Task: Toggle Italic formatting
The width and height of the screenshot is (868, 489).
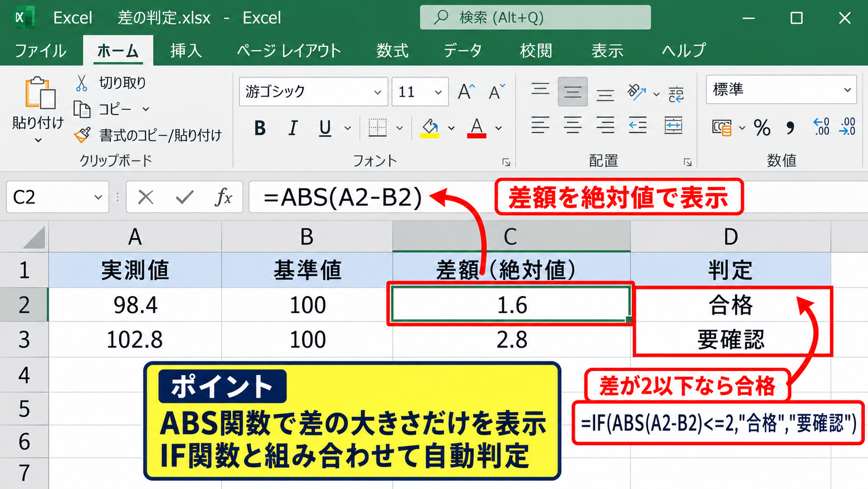Action: [x=293, y=128]
